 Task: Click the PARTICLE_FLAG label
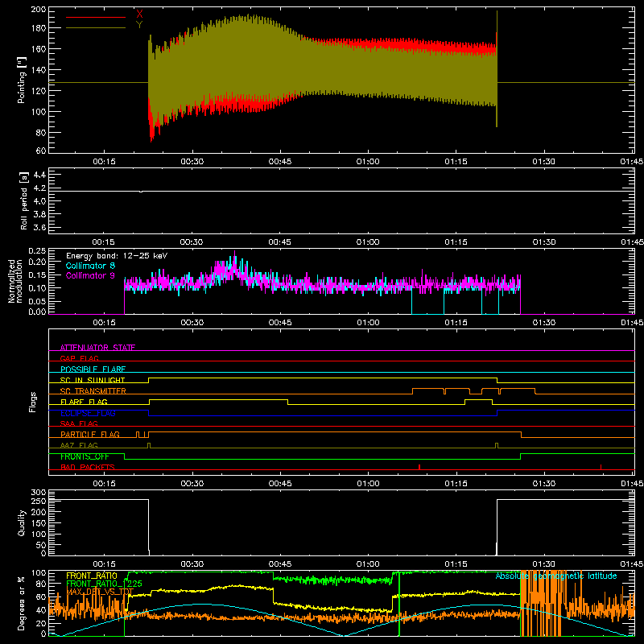tap(90, 434)
